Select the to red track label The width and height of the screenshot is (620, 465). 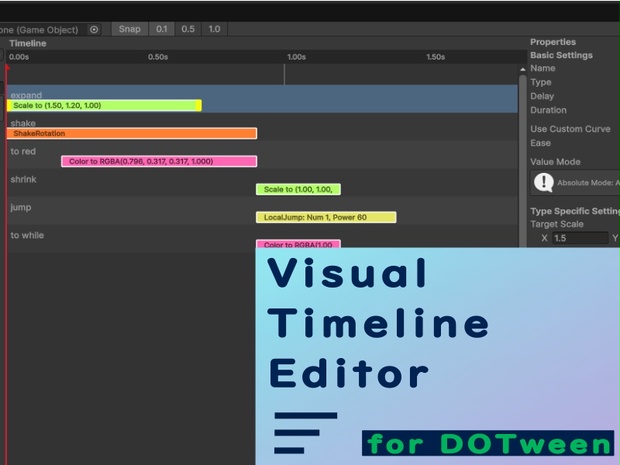(x=23, y=151)
